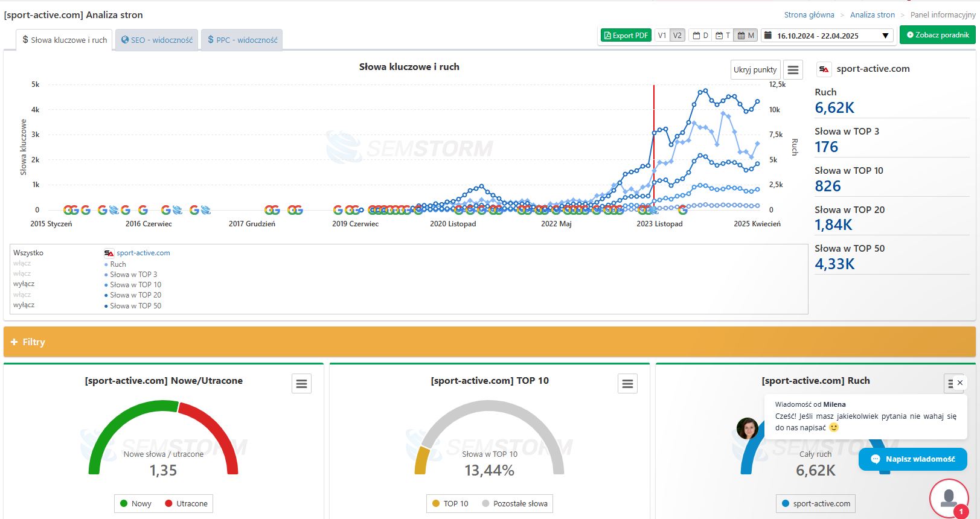
Task: Click the Pozostałe słowa legend item
Action: (x=514, y=503)
